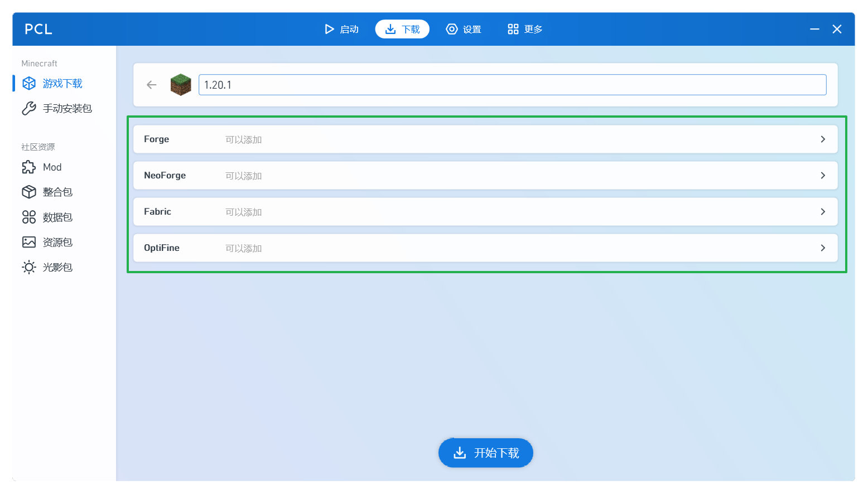Click the data pack icon
The height and width of the screenshot is (494, 868).
coord(29,217)
